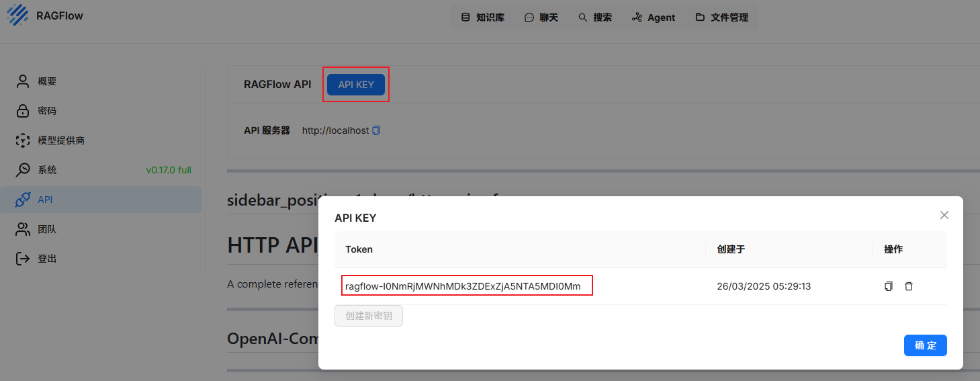This screenshot has width=980, height=381.
Task: Switch to the 聊天 chat tab
Action: click(x=541, y=17)
